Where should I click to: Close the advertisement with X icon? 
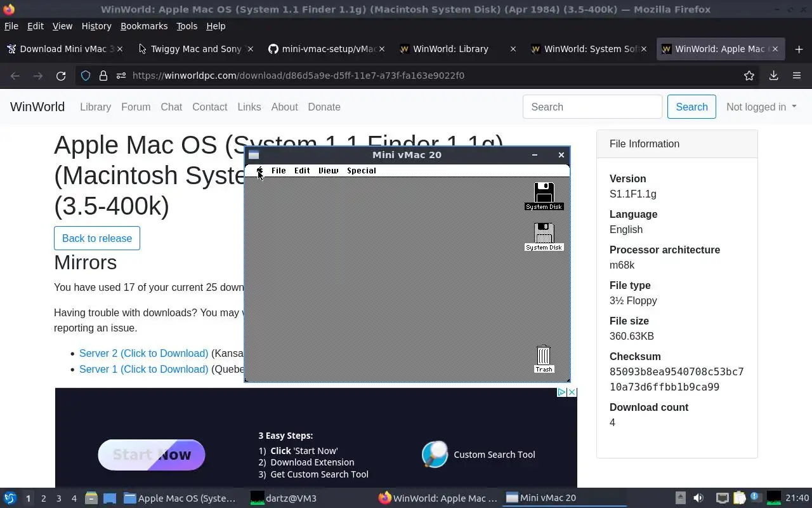(572, 392)
